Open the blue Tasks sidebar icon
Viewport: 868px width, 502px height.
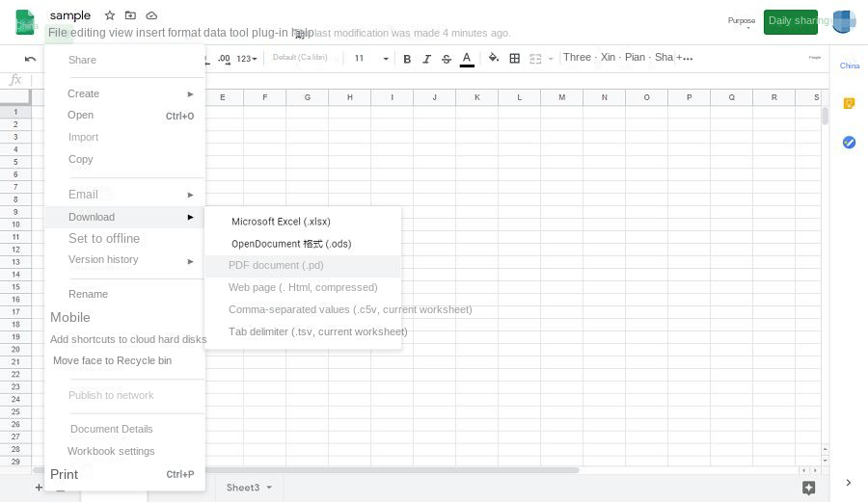coord(849,142)
